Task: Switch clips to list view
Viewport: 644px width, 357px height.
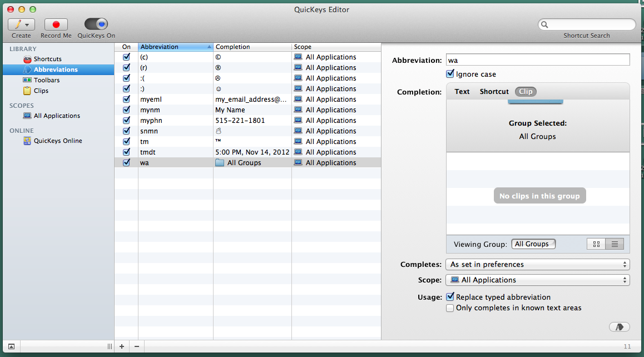Action: (615, 244)
